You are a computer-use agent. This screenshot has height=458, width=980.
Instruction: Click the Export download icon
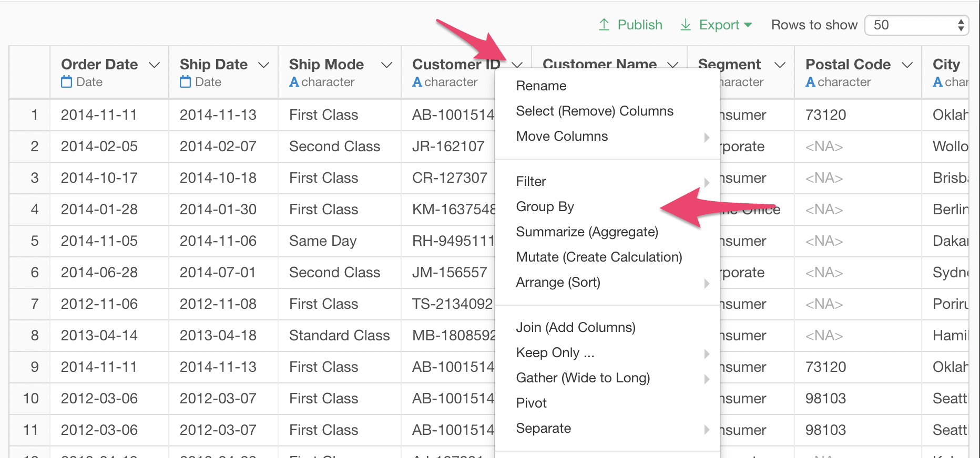click(686, 25)
